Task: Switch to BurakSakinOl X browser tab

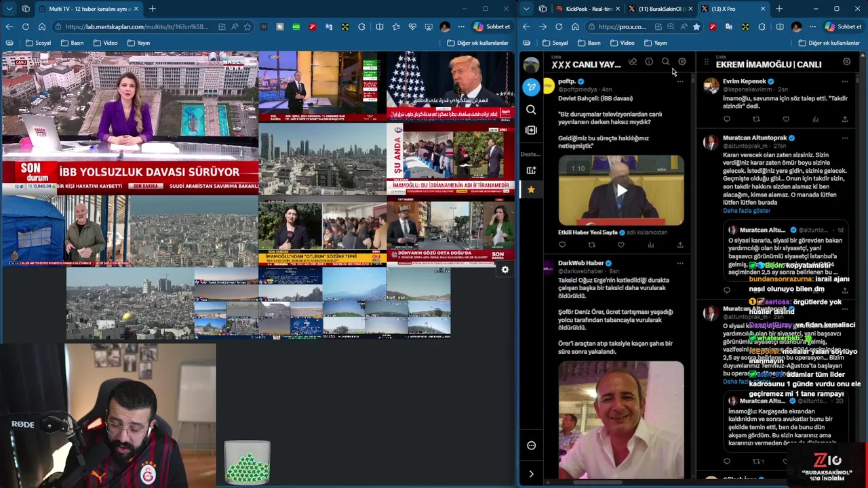Action: (x=658, y=9)
